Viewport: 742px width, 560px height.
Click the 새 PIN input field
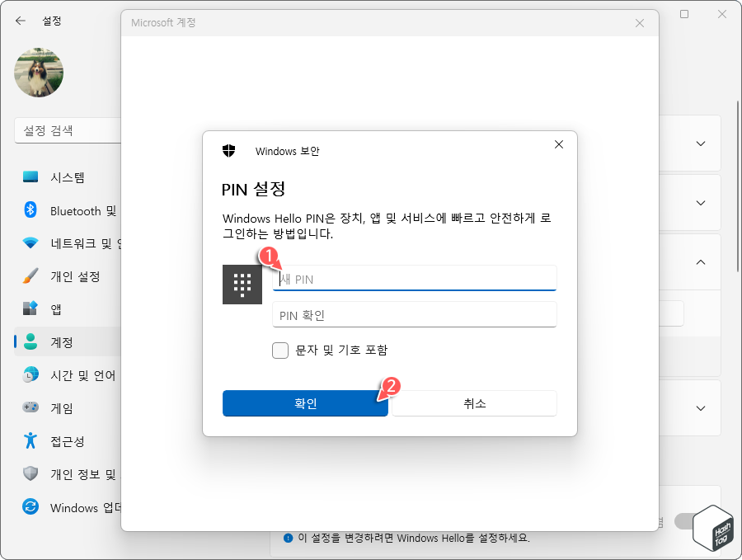[x=414, y=278]
